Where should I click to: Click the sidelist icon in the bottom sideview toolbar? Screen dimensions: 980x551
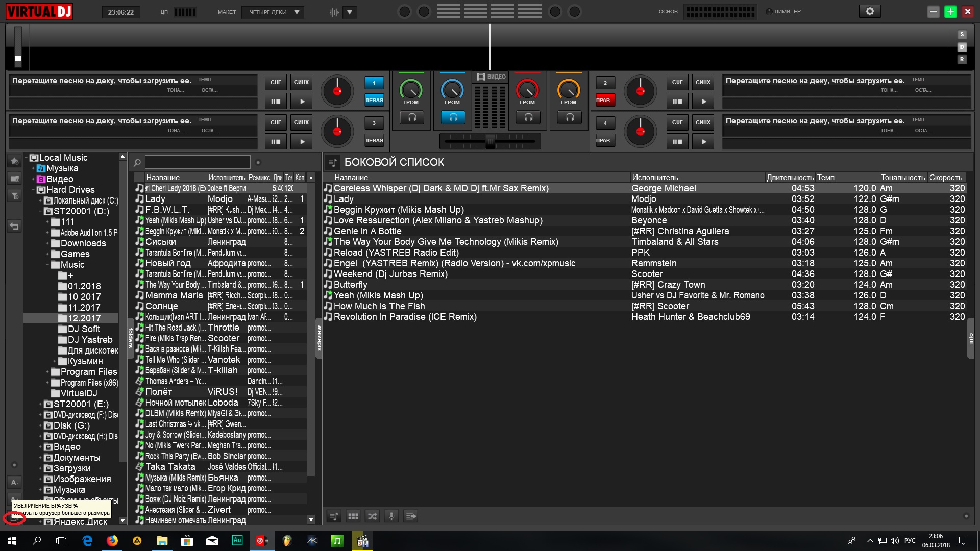coord(333,516)
